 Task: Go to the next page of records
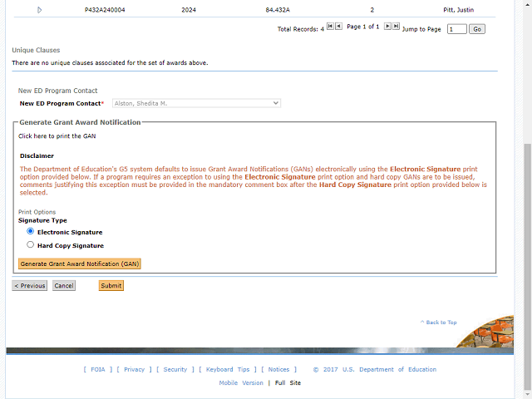tap(387, 26)
